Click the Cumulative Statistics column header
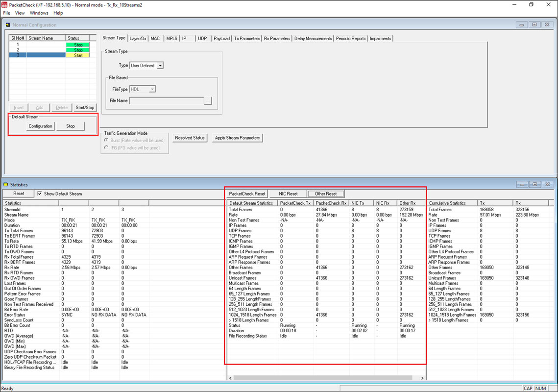 pyautogui.click(x=452, y=203)
